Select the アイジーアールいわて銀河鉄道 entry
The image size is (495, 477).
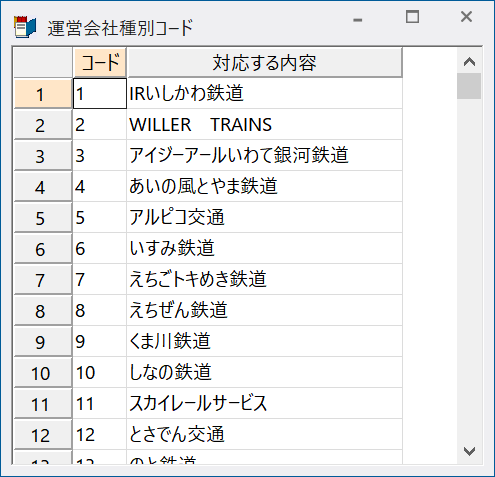pyautogui.click(x=264, y=155)
